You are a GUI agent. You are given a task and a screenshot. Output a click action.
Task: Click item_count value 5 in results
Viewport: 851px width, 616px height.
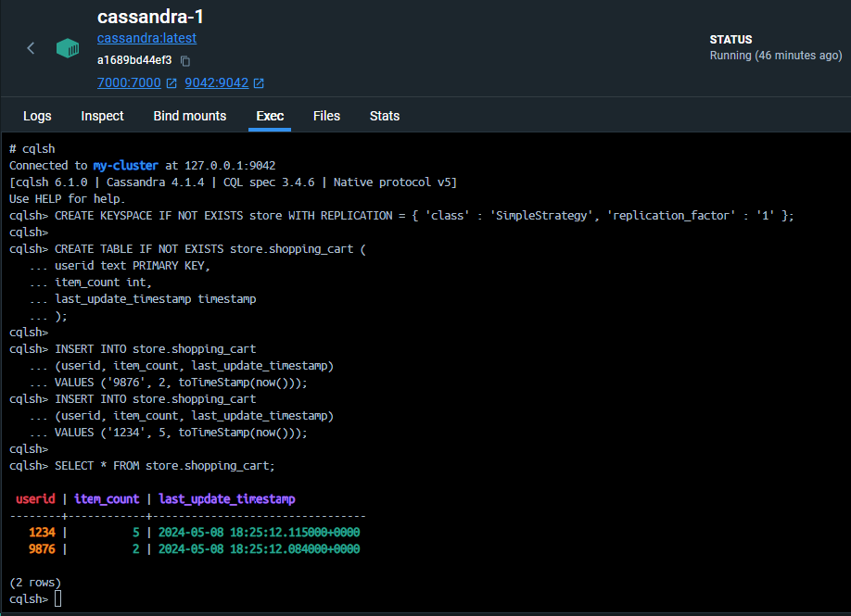coord(135,533)
